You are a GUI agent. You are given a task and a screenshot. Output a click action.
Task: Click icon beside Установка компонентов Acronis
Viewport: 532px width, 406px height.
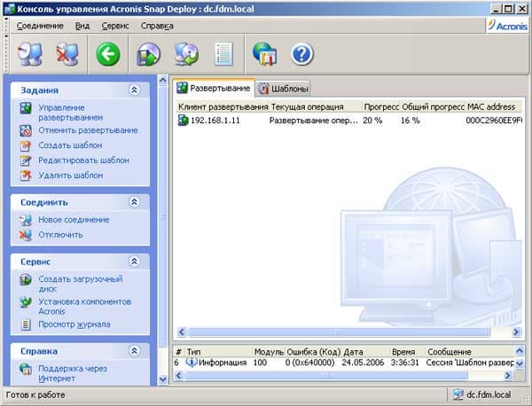[26, 302]
